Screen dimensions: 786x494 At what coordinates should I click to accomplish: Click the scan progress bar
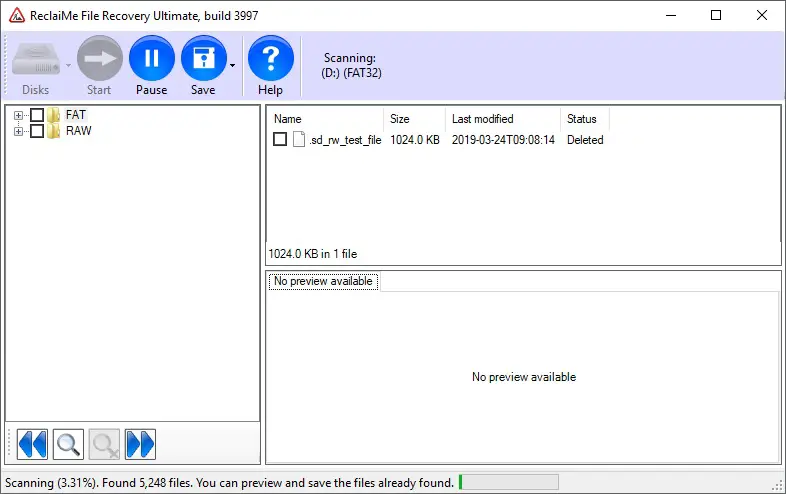click(508, 482)
